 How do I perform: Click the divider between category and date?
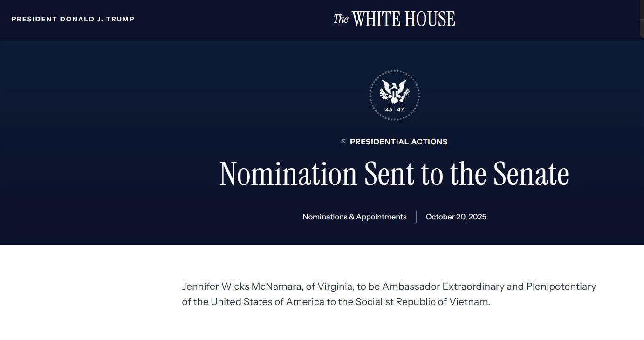tap(416, 217)
